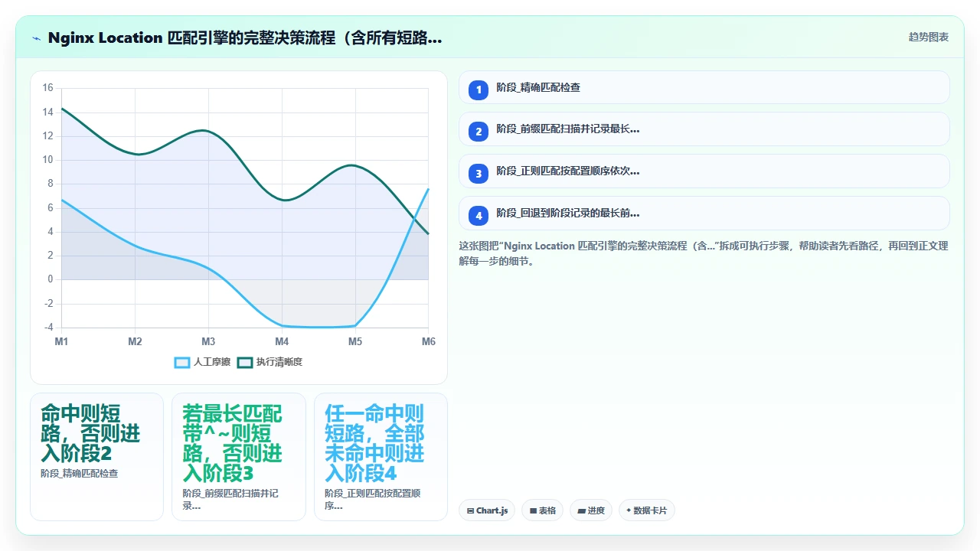Select the 数据卡片 tag
The image size is (980, 551).
click(x=647, y=510)
